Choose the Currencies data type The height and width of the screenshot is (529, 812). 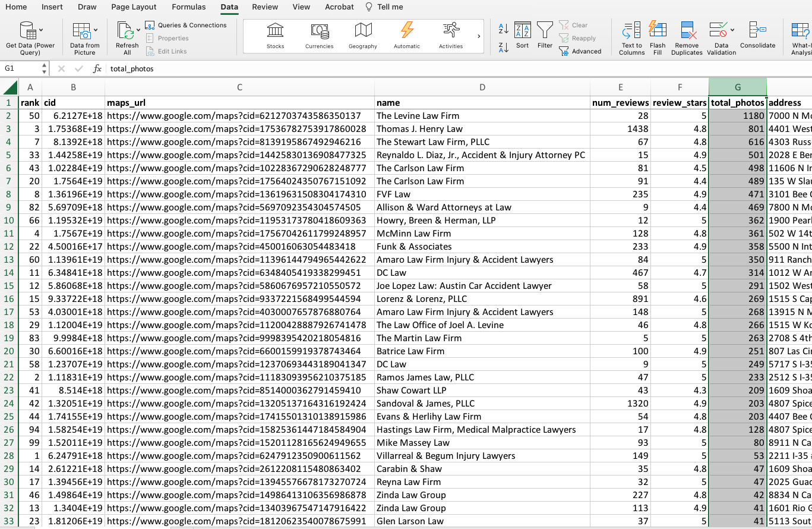(319, 36)
